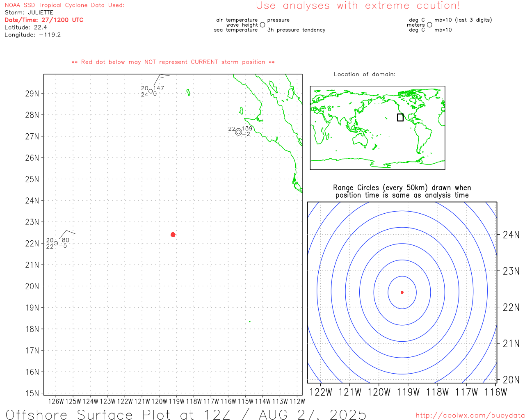Click the 'sea temperature' legend label

pos(236,30)
